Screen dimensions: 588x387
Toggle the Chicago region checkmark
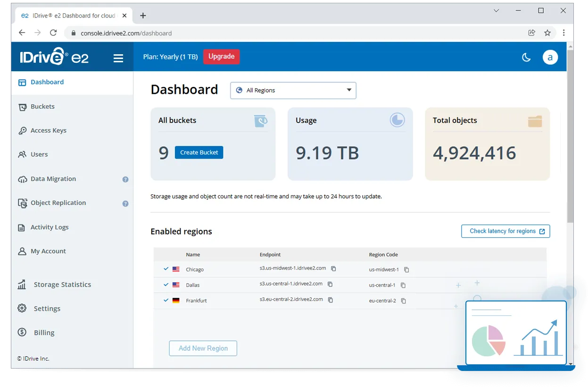166,269
